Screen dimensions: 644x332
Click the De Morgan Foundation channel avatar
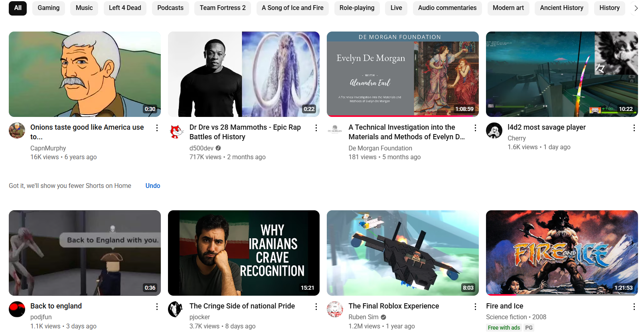pos(335,130)
